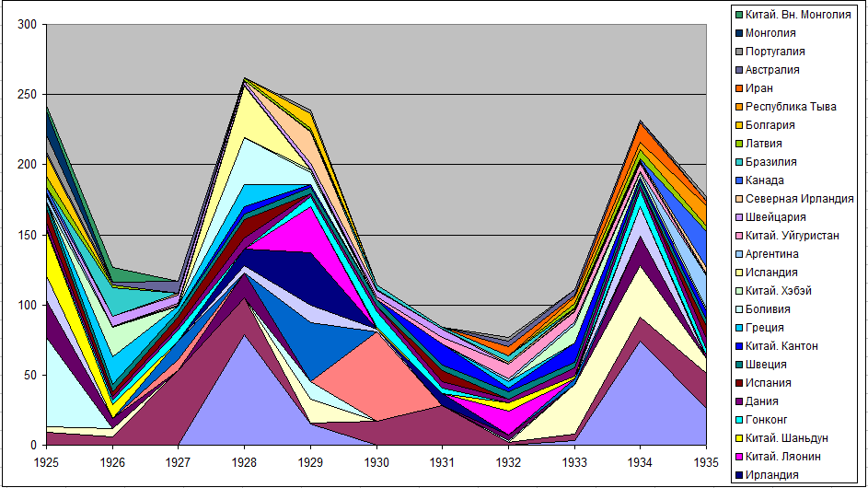Click the 300 value axis label

[27, 24]
